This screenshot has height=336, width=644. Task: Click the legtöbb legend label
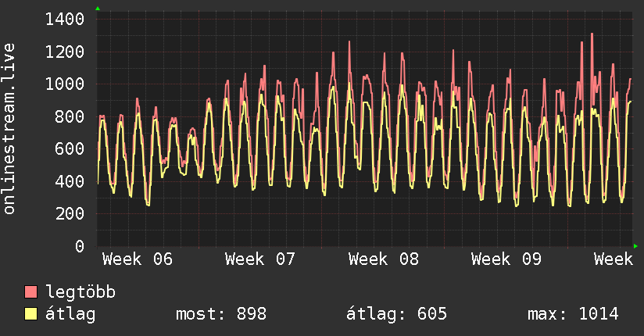point(80,292)
